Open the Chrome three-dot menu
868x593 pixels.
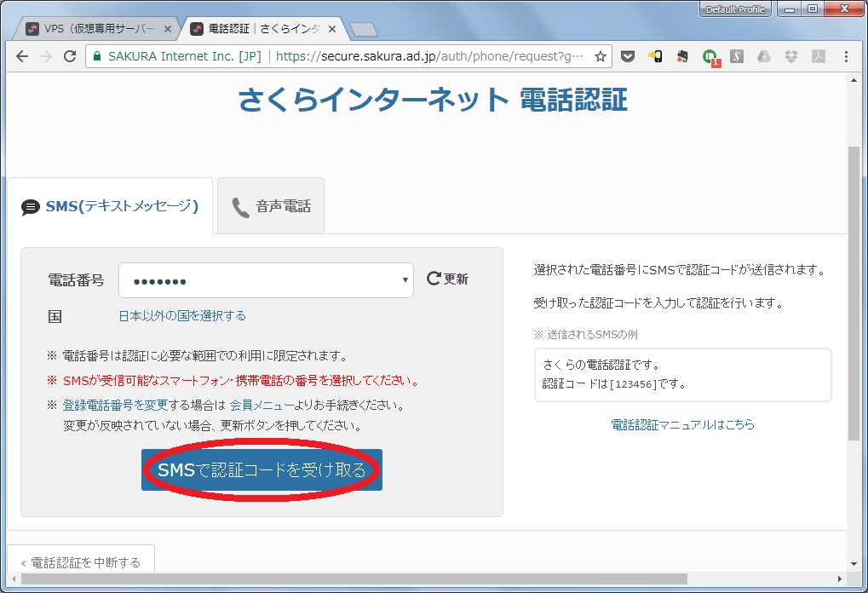(x=846, y=56)
